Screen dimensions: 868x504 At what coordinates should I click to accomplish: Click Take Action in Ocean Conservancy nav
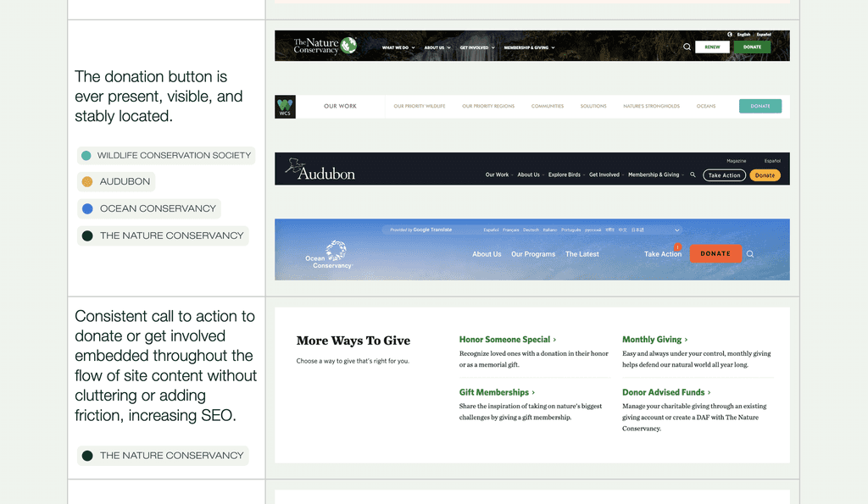663,254
